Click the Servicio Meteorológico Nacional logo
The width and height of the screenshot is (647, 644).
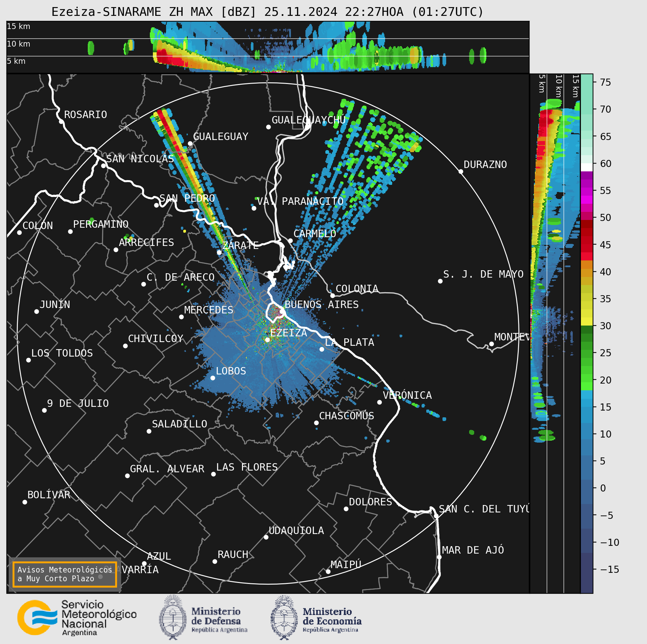tap(77, 618)
